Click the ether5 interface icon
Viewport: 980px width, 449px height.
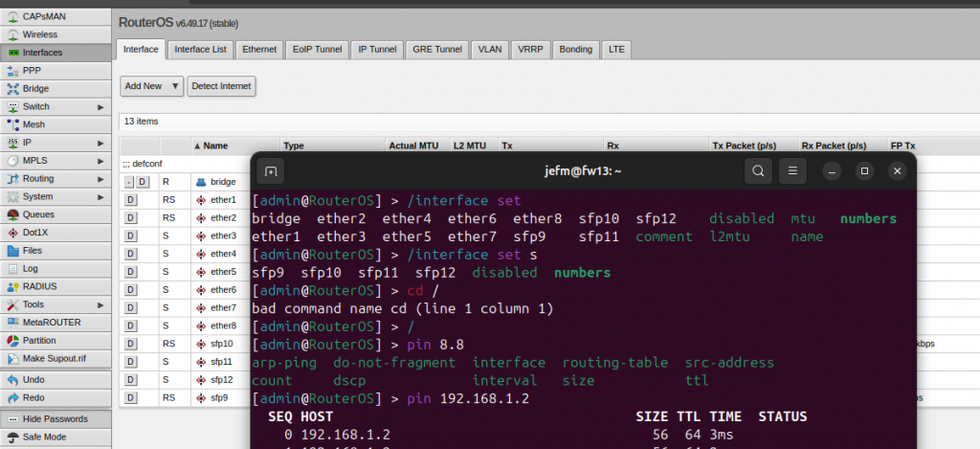[x=201, y=272]
